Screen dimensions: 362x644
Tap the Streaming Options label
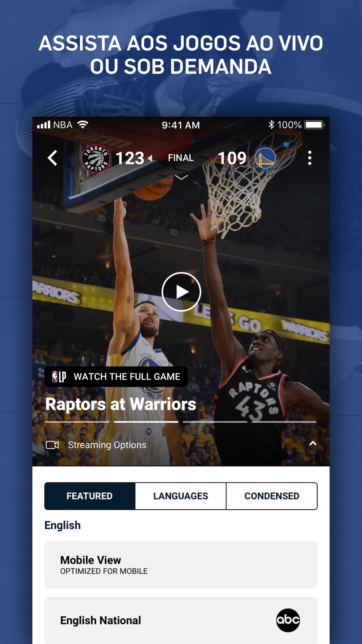[x=107, y=445]
